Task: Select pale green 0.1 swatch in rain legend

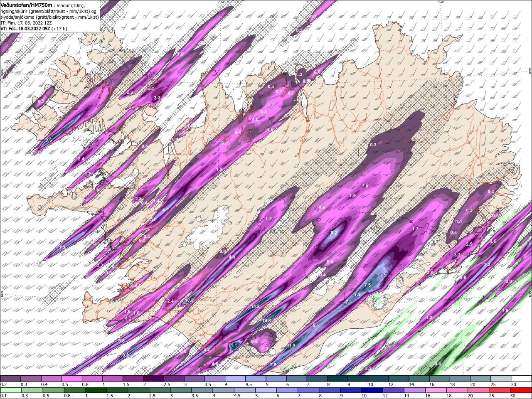Action: (x=11, y=390)
